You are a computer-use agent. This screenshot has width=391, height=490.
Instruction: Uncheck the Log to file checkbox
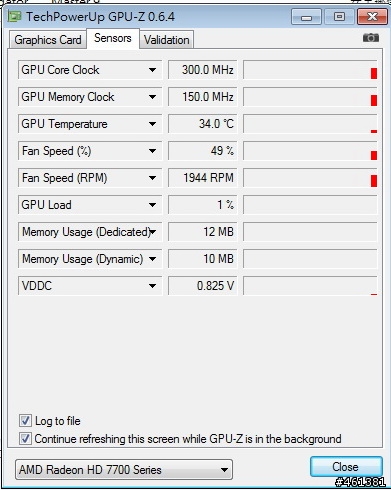[x=25, y=421]
